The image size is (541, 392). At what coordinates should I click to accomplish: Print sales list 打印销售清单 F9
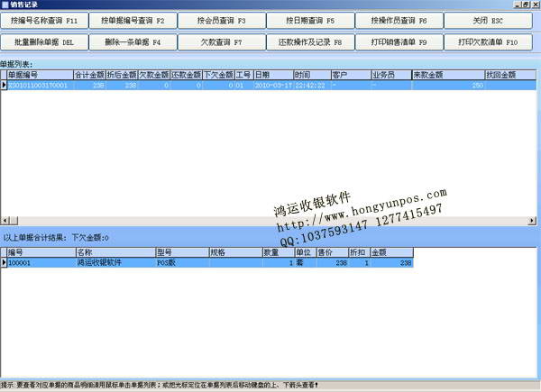pos(399,42)
